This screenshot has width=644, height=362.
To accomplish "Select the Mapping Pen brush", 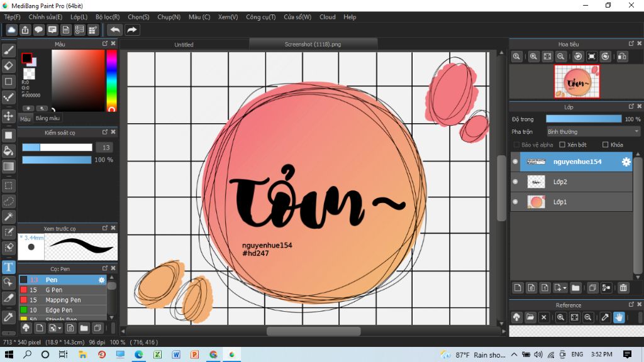I will coord(63,300).
